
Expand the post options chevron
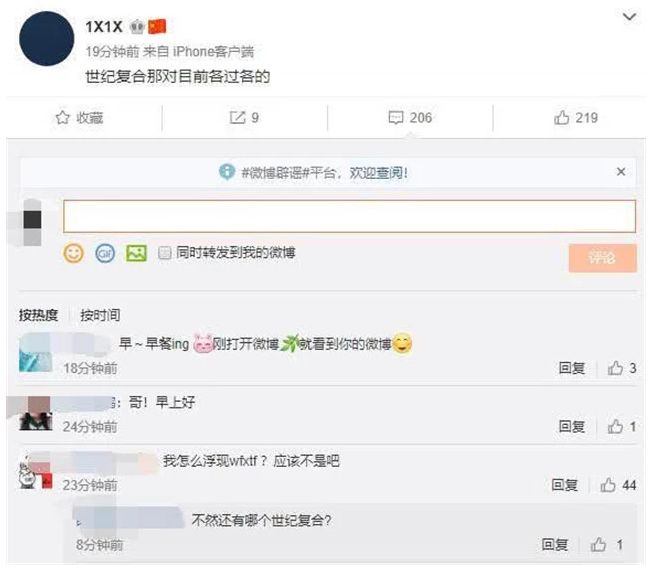coord(630,17)
